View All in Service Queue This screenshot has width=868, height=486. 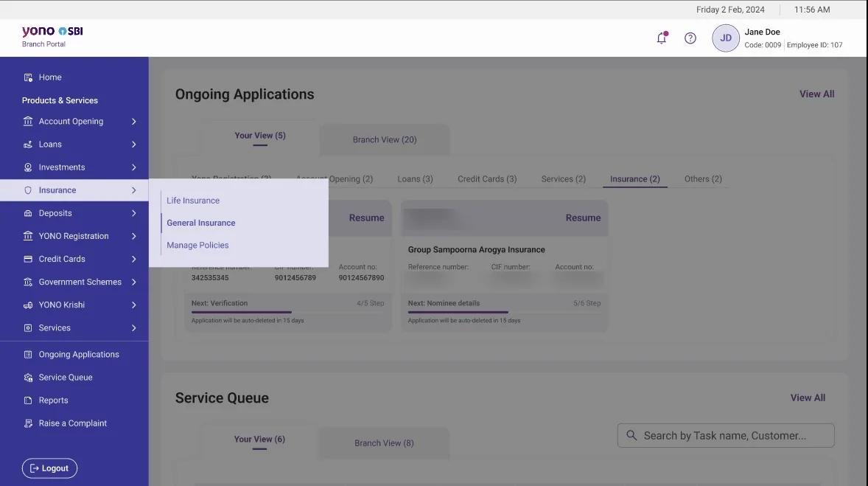[808, 398]
